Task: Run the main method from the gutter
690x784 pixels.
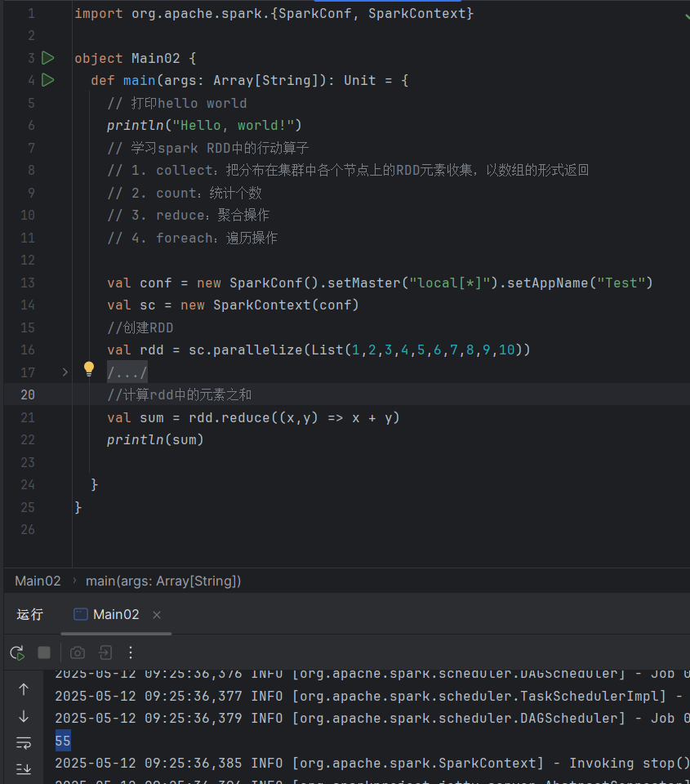Action: 47,80
